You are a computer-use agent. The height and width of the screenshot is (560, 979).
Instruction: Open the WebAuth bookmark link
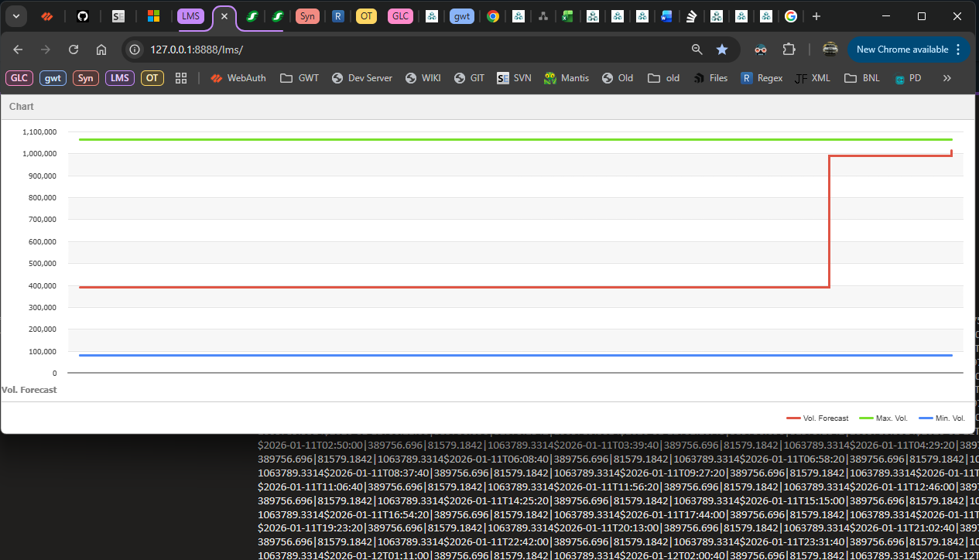point(238,78)
